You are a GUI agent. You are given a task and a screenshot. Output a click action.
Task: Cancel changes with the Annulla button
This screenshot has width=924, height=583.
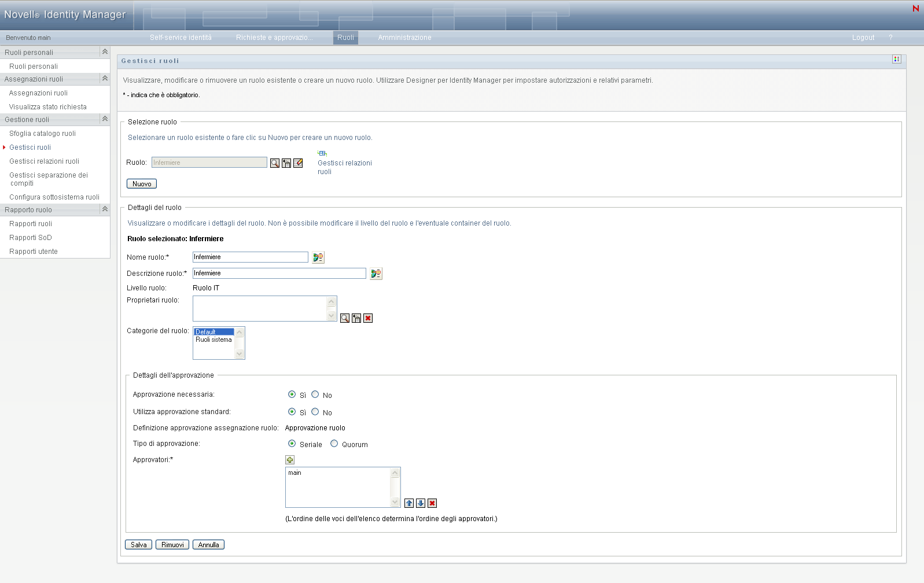click(208, 545)
